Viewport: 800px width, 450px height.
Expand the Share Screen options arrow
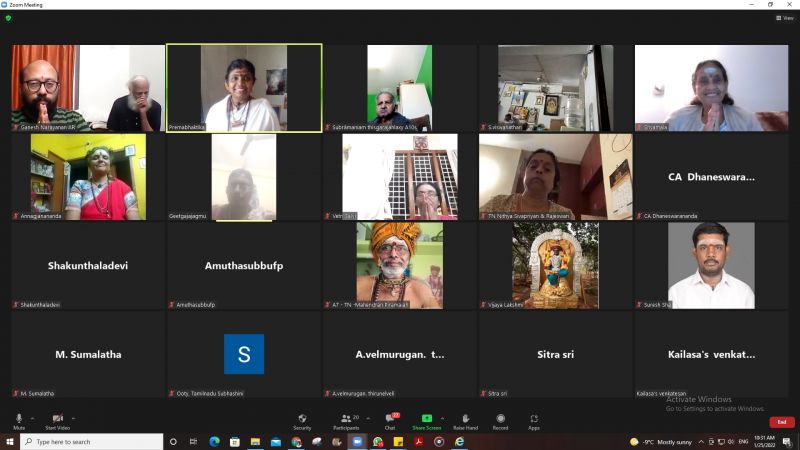442,417
